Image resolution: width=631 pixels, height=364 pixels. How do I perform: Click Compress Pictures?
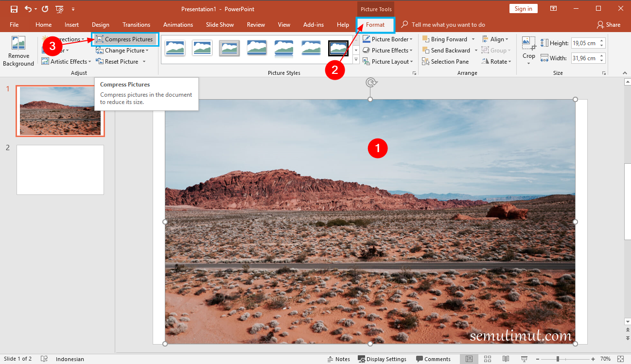click(x=125, y=39)
